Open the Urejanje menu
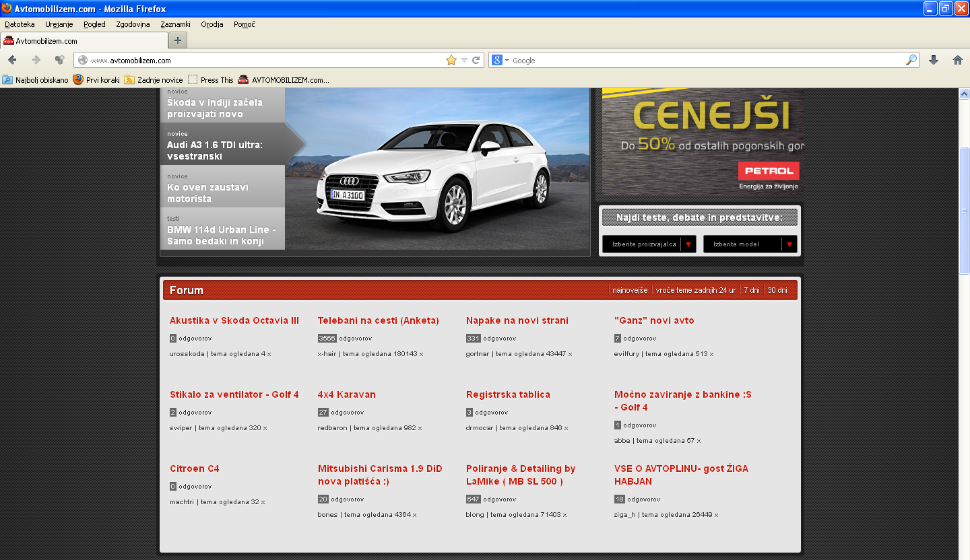This screenshot has height=560, width=970. pos(59,24)
